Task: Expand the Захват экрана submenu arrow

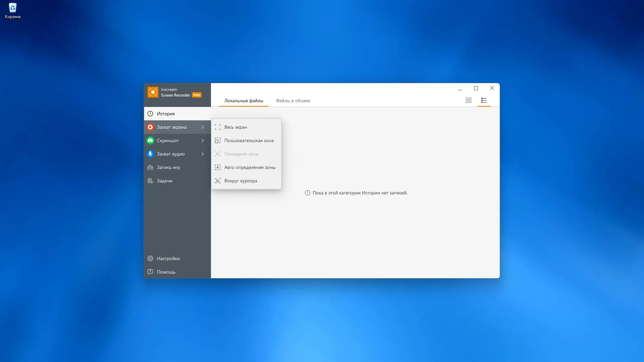Action: (x=203, y=127)
